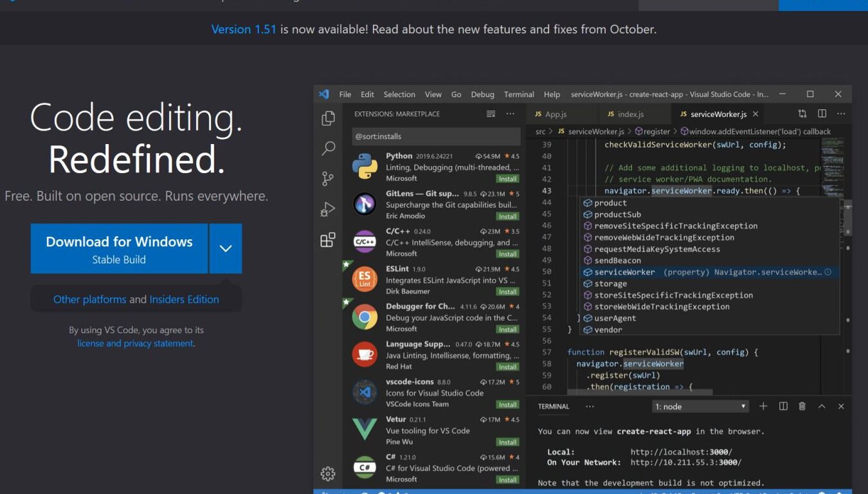
Task: Install the ESLint extension
Action: pos(508,291)
